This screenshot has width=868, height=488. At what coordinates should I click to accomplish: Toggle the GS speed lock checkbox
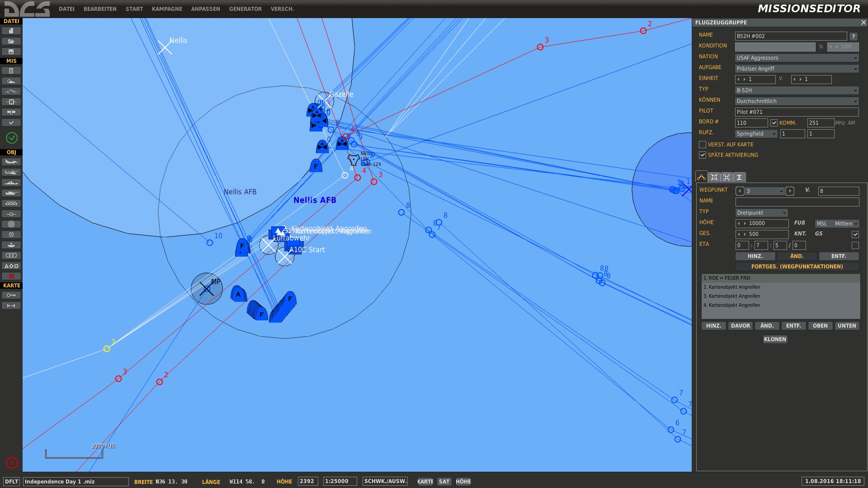(x=855, y=235)
